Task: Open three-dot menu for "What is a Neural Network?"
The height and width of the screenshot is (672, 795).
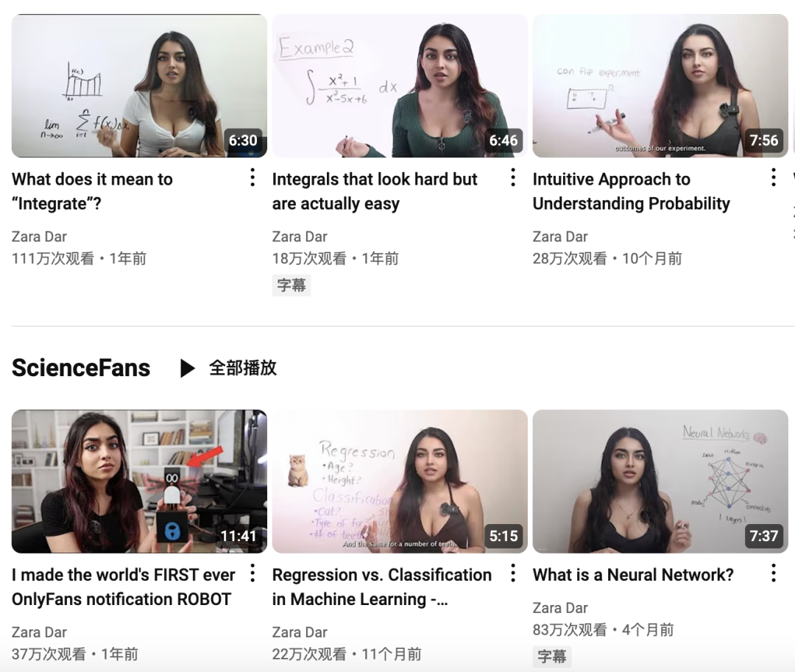Action: pyautogui.click(x=773, y=573)
